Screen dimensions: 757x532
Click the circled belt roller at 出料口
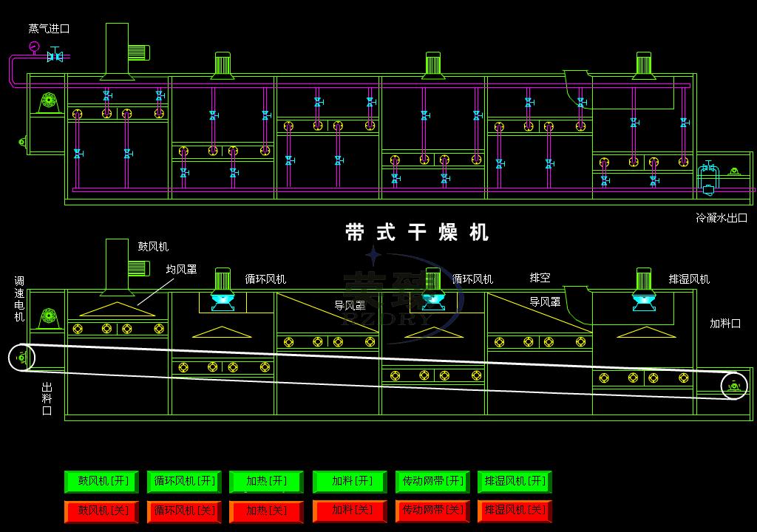[22, 358]
